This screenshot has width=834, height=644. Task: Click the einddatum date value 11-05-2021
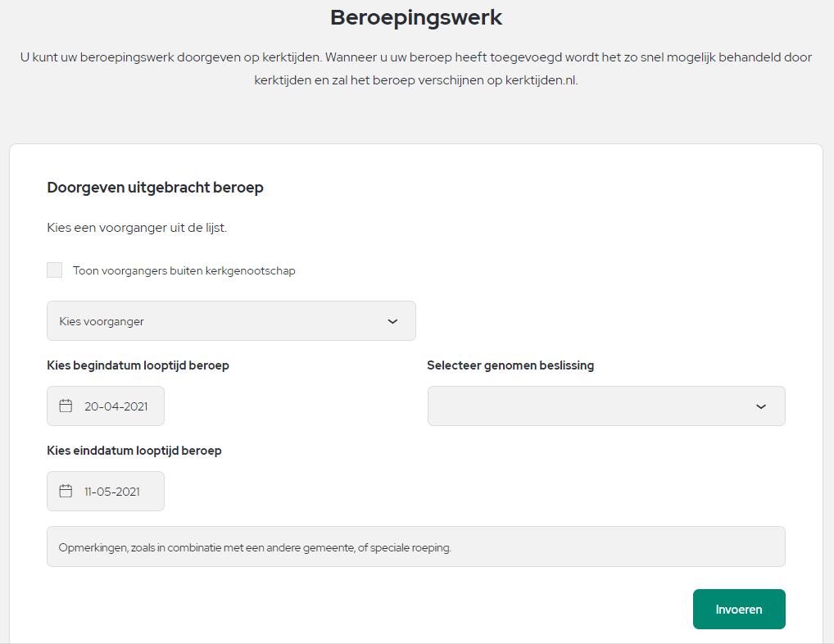coord(112,492)
